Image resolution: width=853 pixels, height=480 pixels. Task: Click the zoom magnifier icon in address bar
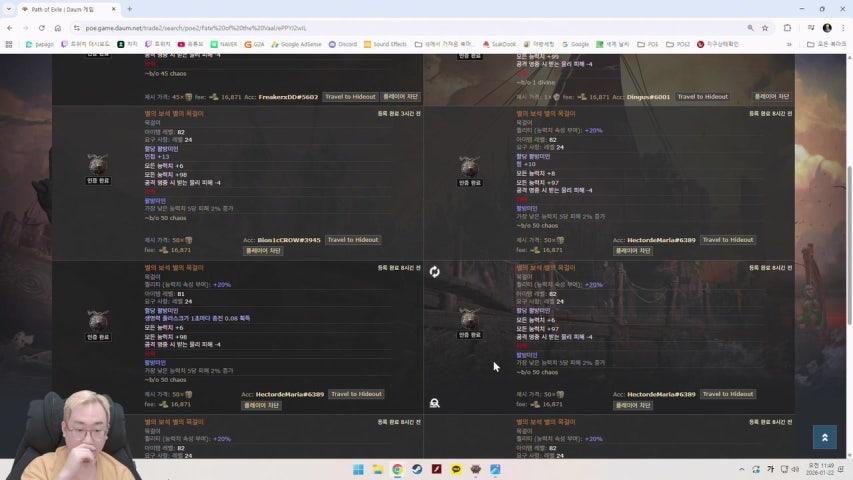pos(750,28)
